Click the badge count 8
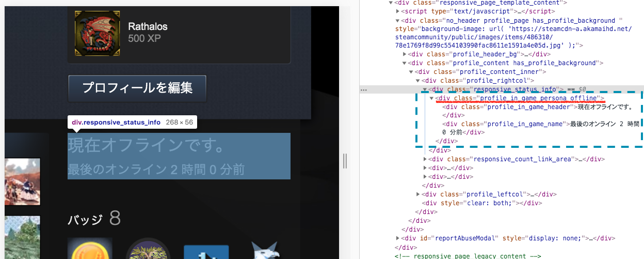The width and height of the screenshot is (644, 259). [x=115, y=219]
